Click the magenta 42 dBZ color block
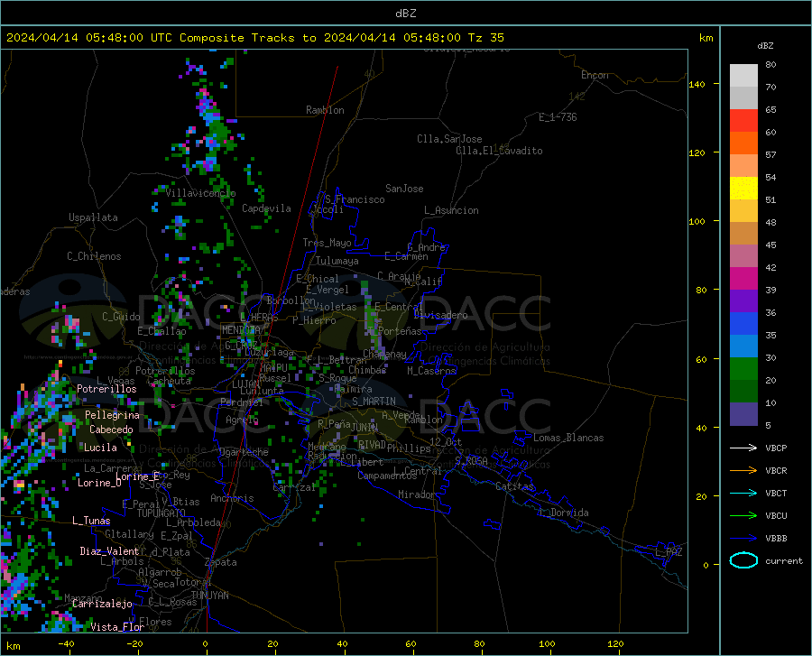 pyautogui.click(x=743, y=279)
